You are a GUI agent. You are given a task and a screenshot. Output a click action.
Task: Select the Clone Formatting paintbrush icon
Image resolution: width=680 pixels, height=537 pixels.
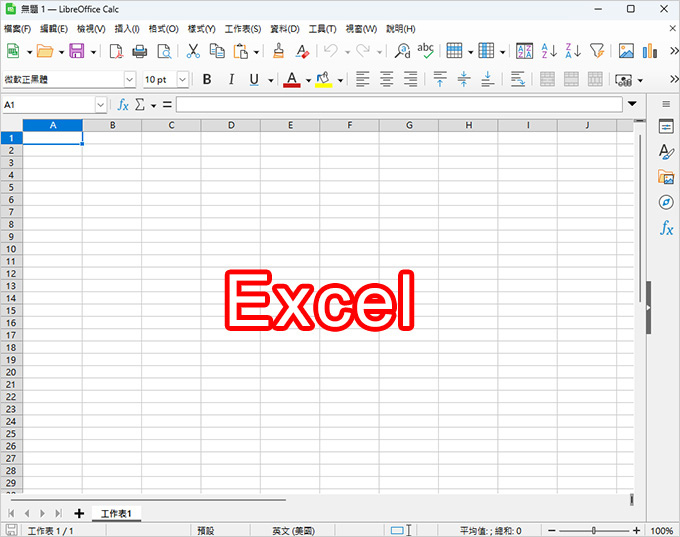(278, 51)
